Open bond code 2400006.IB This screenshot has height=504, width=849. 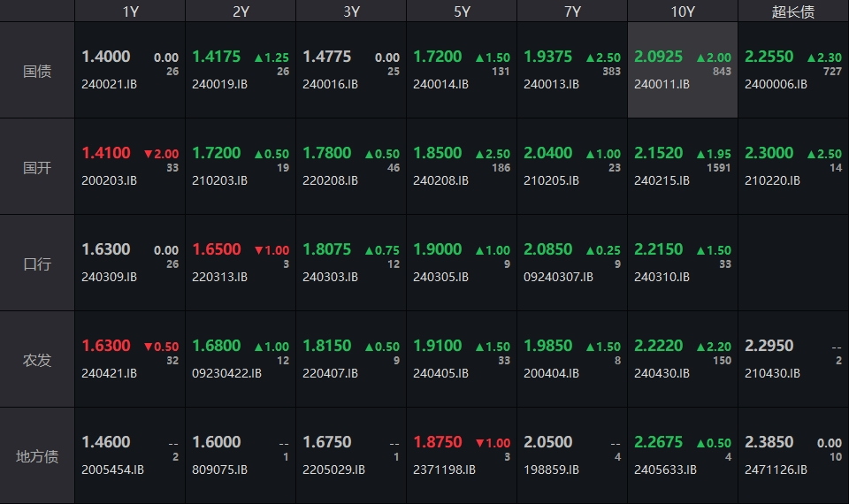pyautogui.click(x=776, y=85)
